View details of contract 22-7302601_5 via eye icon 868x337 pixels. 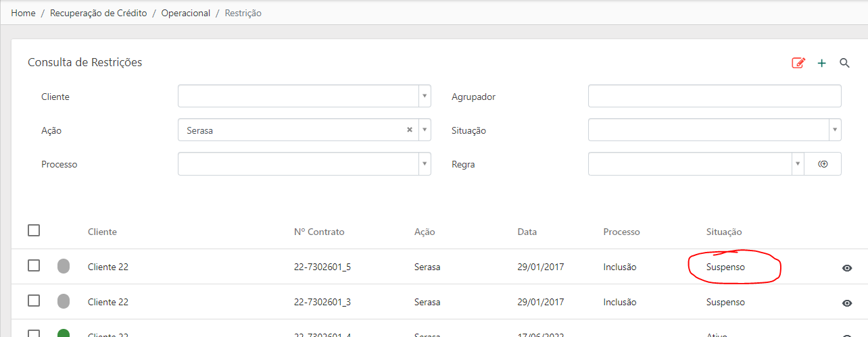847,268
